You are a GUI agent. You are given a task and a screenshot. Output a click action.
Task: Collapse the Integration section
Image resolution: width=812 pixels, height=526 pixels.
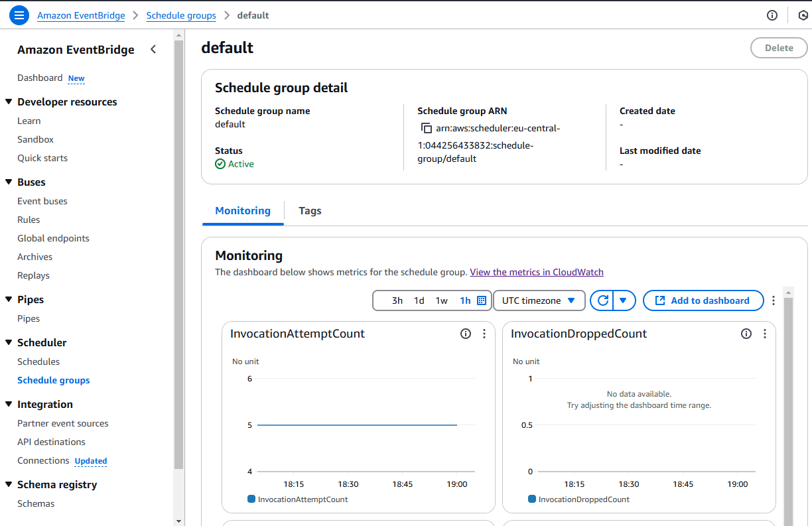[x=9, y=404]
